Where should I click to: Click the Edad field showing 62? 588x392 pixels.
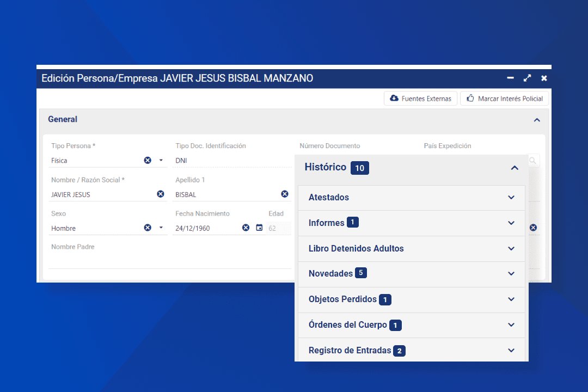coord(278,228)
